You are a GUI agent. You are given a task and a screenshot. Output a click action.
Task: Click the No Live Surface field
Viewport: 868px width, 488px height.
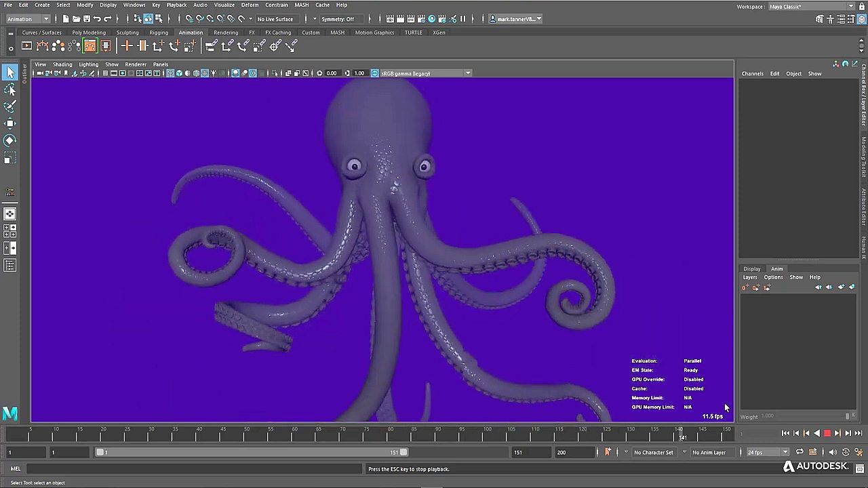(x=275, y=19)
